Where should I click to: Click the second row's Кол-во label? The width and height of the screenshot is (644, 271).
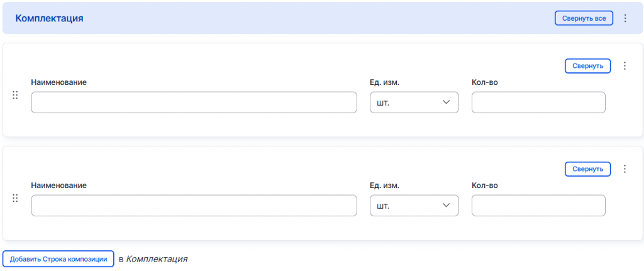[x=484, y=185]
